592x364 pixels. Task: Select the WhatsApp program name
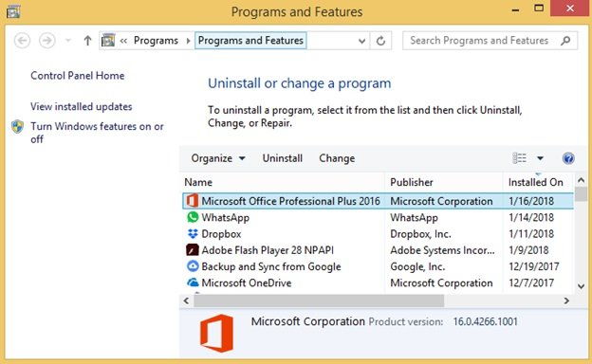(226, 218)
